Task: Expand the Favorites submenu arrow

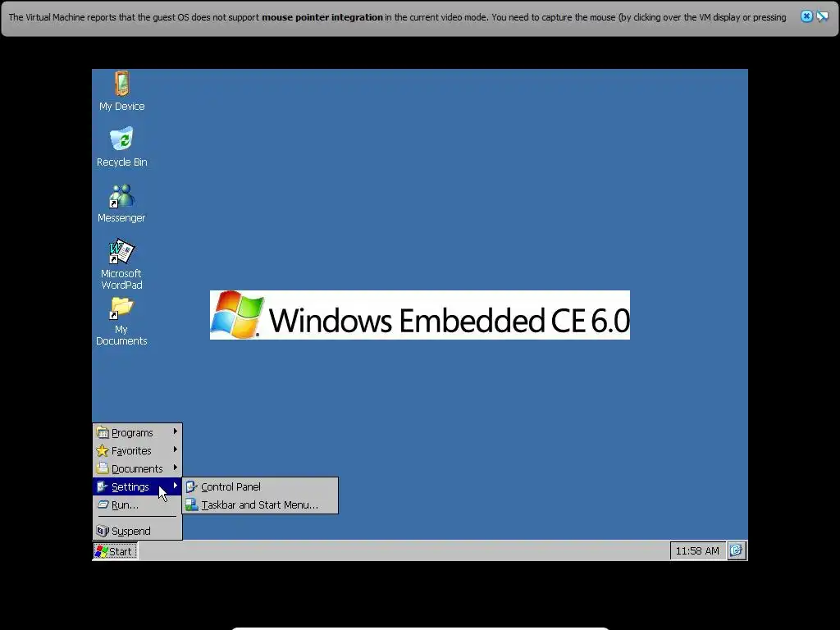Action: [x=176, y=450]
